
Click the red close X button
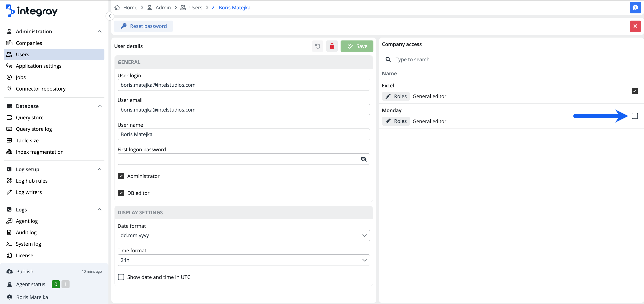pyautogui.click(x=635, y=26)
